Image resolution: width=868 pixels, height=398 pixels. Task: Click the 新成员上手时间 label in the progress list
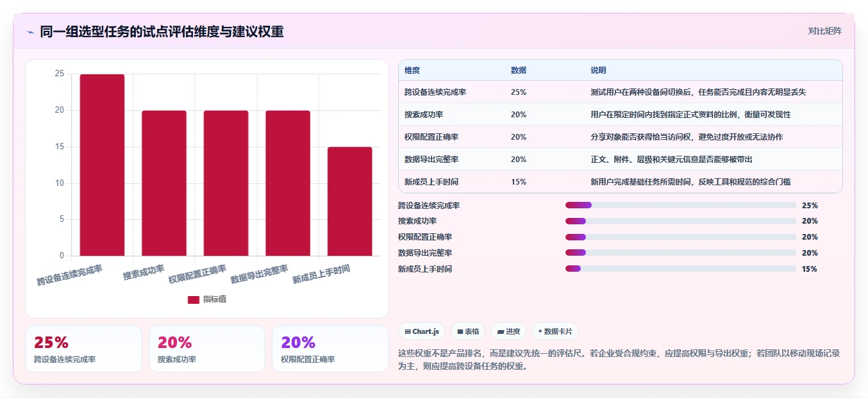(425, 269)
